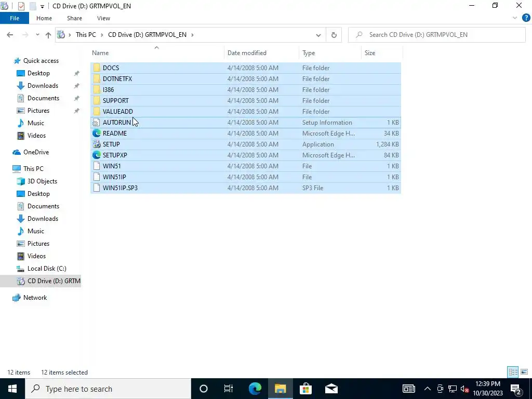Click the taskbar search box

point(108,389)
